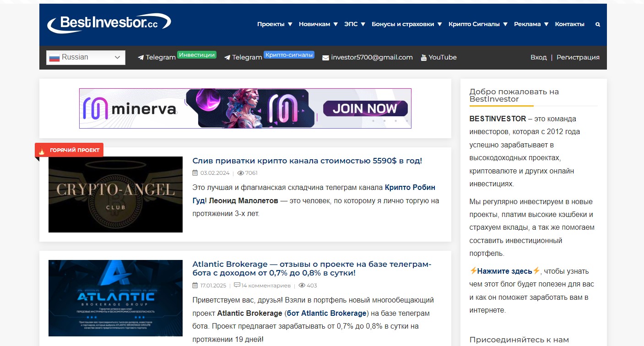Click the Нажмите здесь link in sidebar
The height and width of the screenshot is (346, 644).
coord(504,271)
